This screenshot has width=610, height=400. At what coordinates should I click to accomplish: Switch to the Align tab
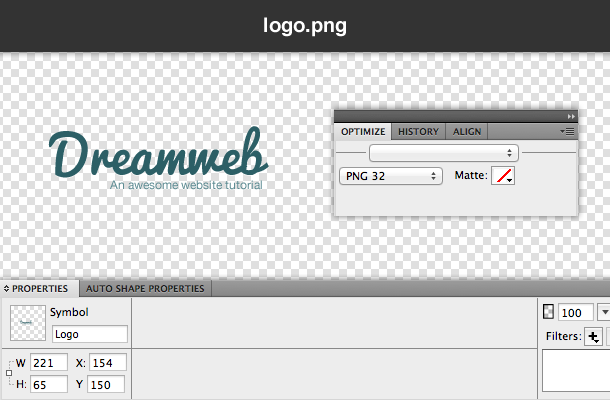[467, 131]
